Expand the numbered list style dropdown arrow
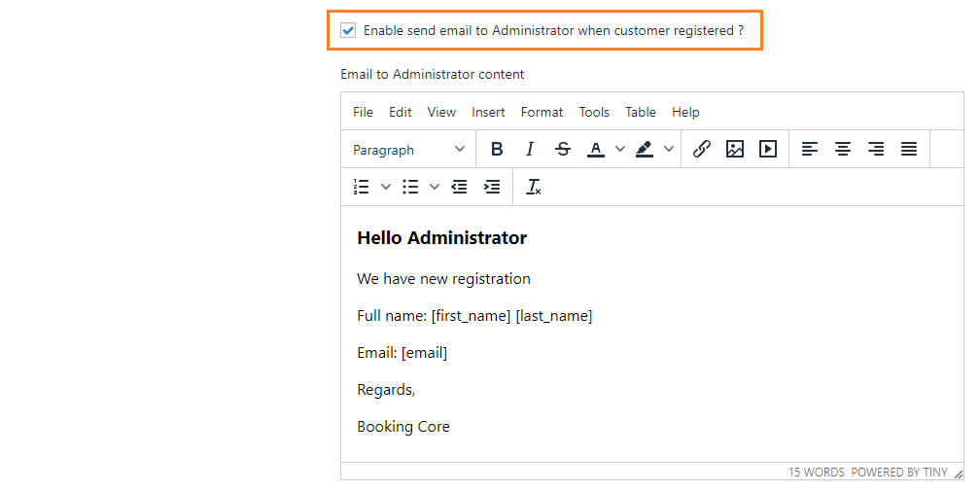Image resolution: width=980 pixels, height=492 pixels. click(x=386, y=187)
